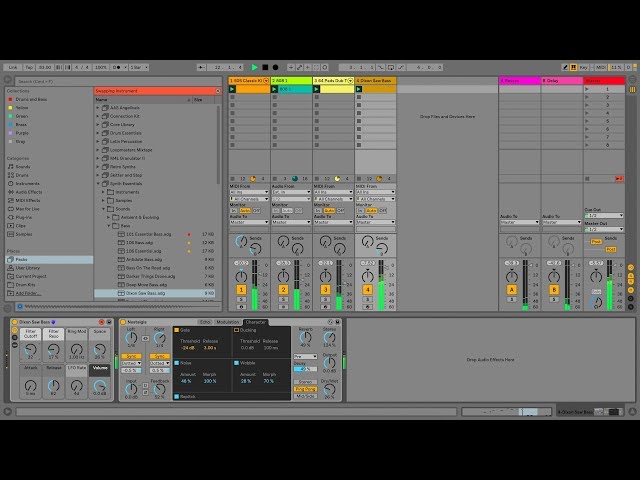Toggle track 1 activator button
This screenshot has width=640, height=480.
coord(241,290)
